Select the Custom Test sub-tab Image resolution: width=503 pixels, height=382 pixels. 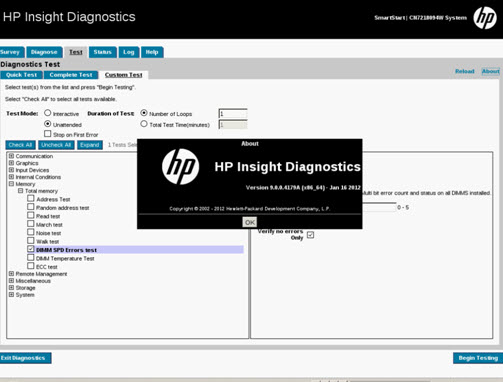pos(124,75)
